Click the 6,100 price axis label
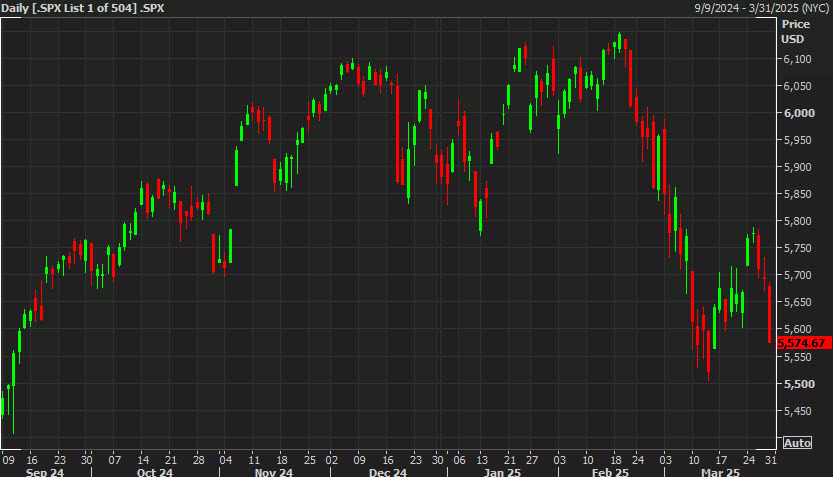The width and height of the screenshot is (833, 477). click(x=797, y=60)
